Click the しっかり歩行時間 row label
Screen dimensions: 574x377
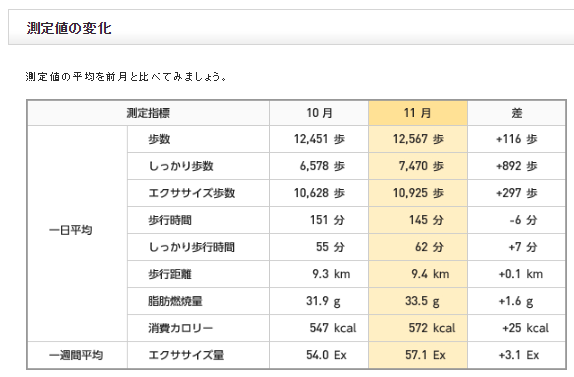click(x=191, y=247)
